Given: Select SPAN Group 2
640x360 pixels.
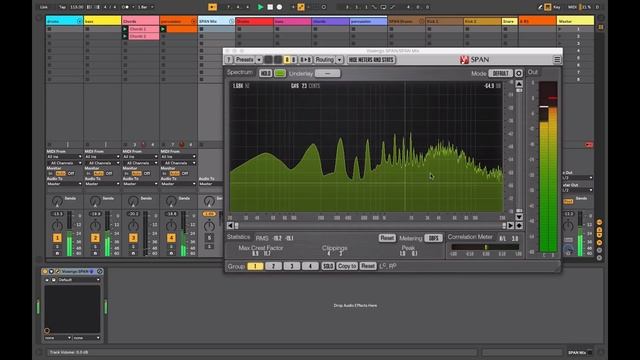Looking at the screenshot, I should pyautogui.click(x=273, y=266).
